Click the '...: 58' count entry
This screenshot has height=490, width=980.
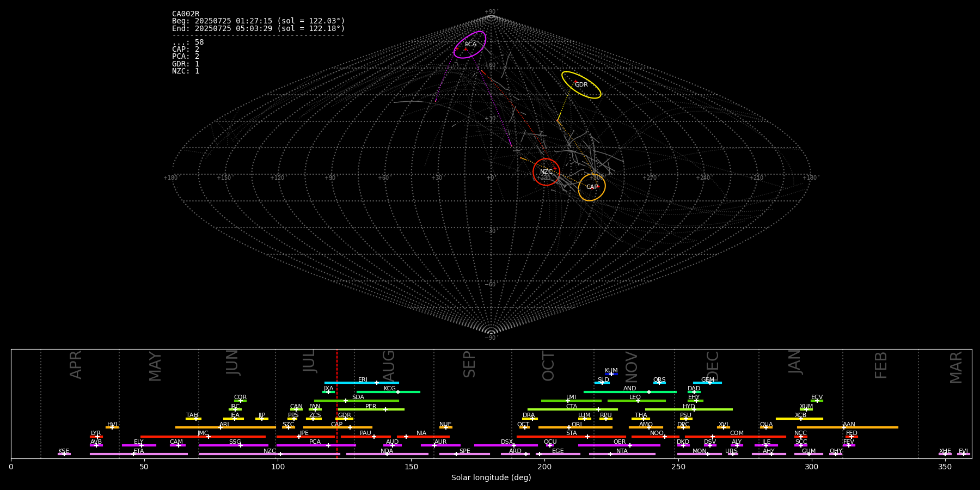(x=188, y=42)
